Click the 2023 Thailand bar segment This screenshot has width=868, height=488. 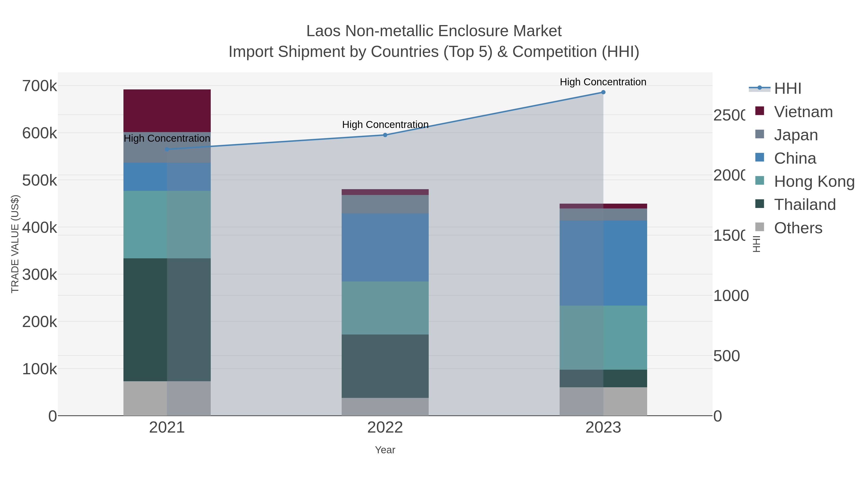point(603,379)
